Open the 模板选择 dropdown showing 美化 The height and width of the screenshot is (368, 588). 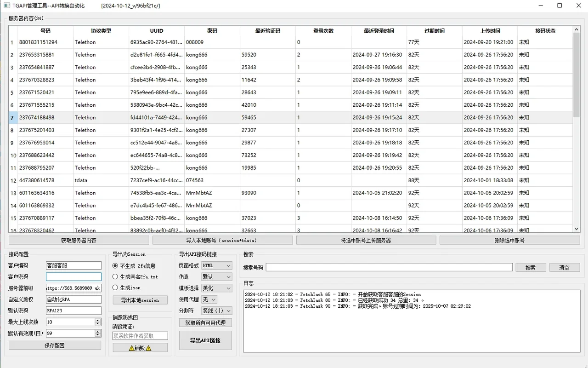click(x=217, y=288)
